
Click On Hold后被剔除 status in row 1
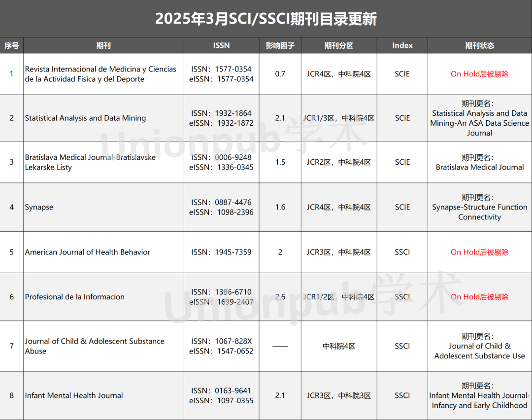click(x=480, y=74)
